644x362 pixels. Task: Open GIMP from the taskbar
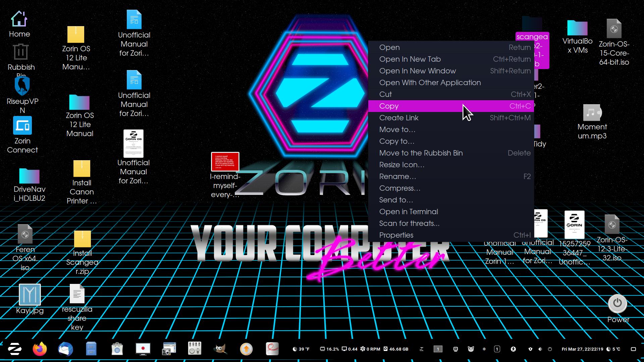tap(220, 349)
